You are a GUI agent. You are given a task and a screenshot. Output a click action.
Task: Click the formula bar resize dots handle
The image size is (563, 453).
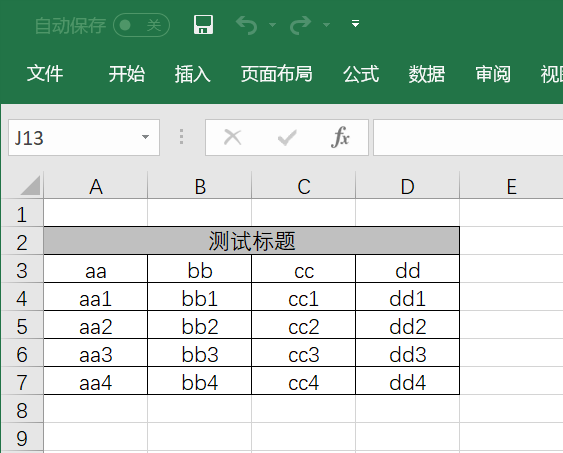[182, 137]
